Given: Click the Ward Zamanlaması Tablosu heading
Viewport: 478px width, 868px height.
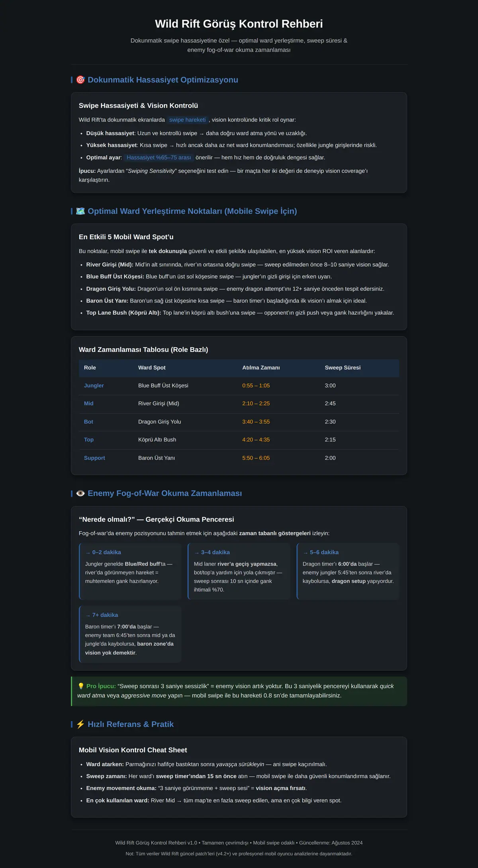Looking at the screenshot, I should point(143,349).
